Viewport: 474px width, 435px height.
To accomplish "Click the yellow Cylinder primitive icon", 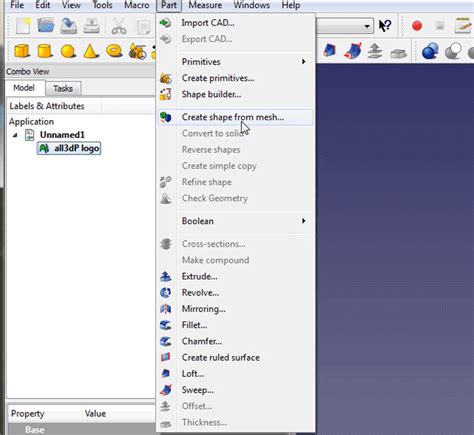I will pos(45,51).
